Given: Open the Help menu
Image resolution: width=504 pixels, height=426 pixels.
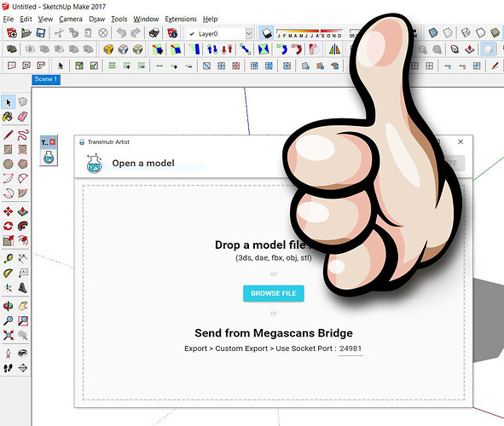Looking at the screenshot, I should tap(211, 20).
